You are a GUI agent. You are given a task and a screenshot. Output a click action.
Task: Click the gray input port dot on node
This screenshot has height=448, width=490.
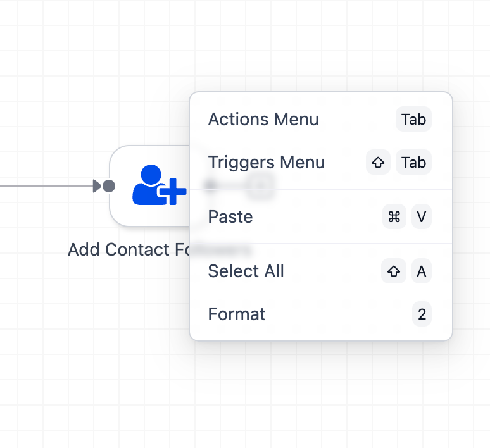[x=109, y=186]
